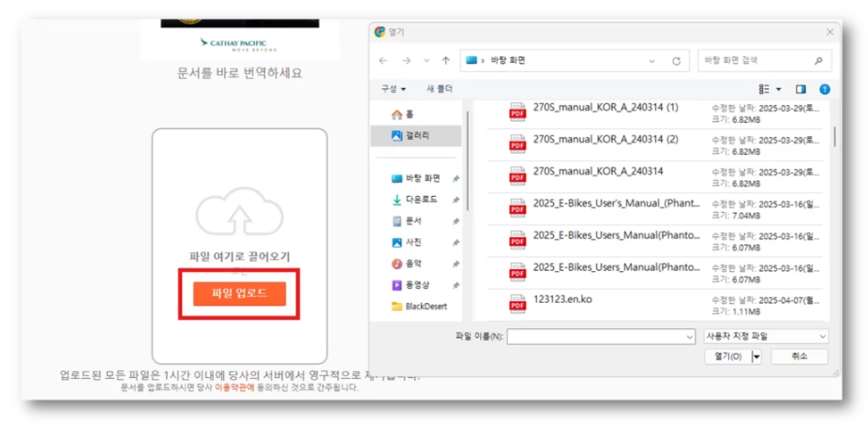This screenshot has width=868, height=423.
Task: Select the 123123.en.ko PDF file
Action: pyautogui.click(x=562, y=299)
